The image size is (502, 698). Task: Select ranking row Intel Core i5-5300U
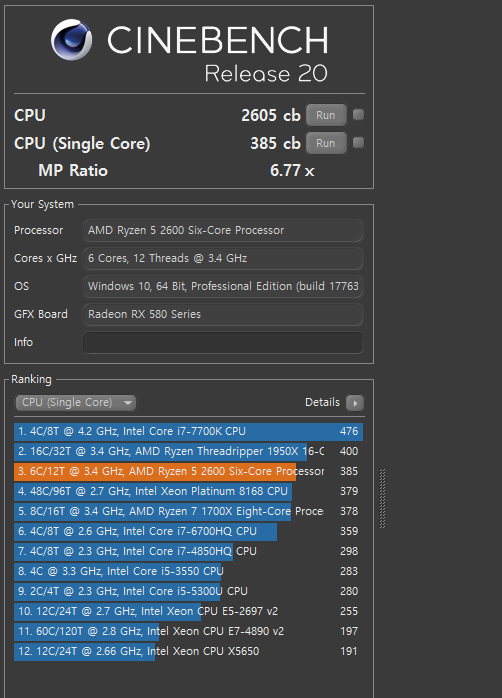[188, 591]
